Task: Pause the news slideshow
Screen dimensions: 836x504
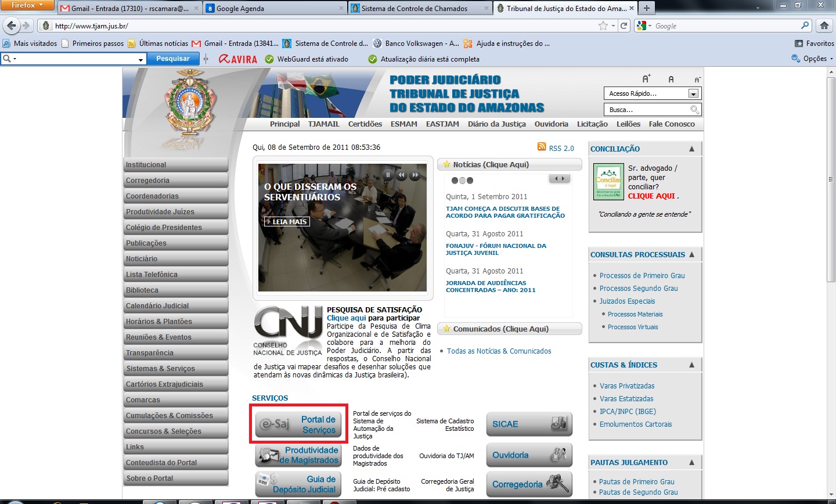Action: tap(388, 175)
